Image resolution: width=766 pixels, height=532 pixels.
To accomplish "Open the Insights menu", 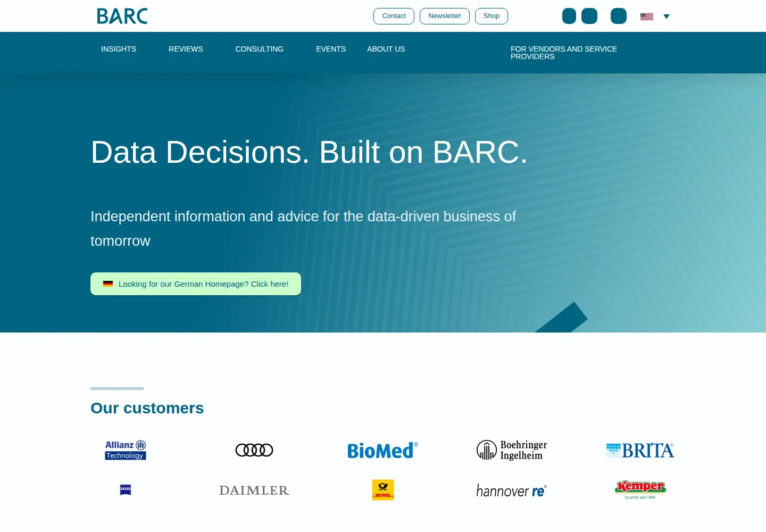I will [119, 49].
